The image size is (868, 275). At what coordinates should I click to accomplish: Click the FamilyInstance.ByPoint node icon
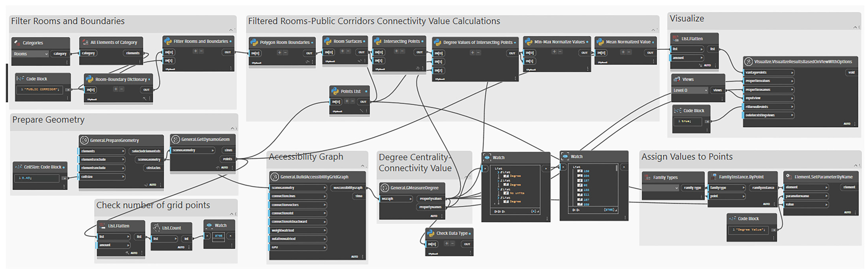(713, 176)
